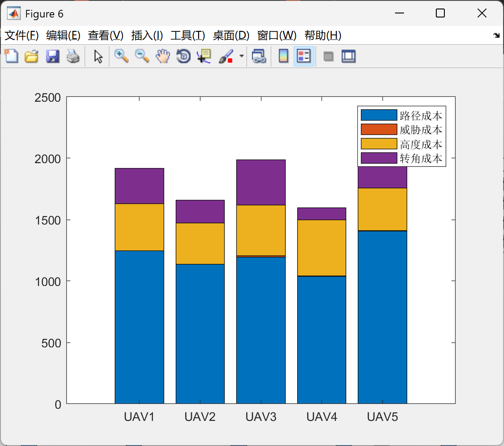Click the Link Plot icon
Image resolution: width=504 pixels, height=446 pixels.
click(x=259, y=56)
